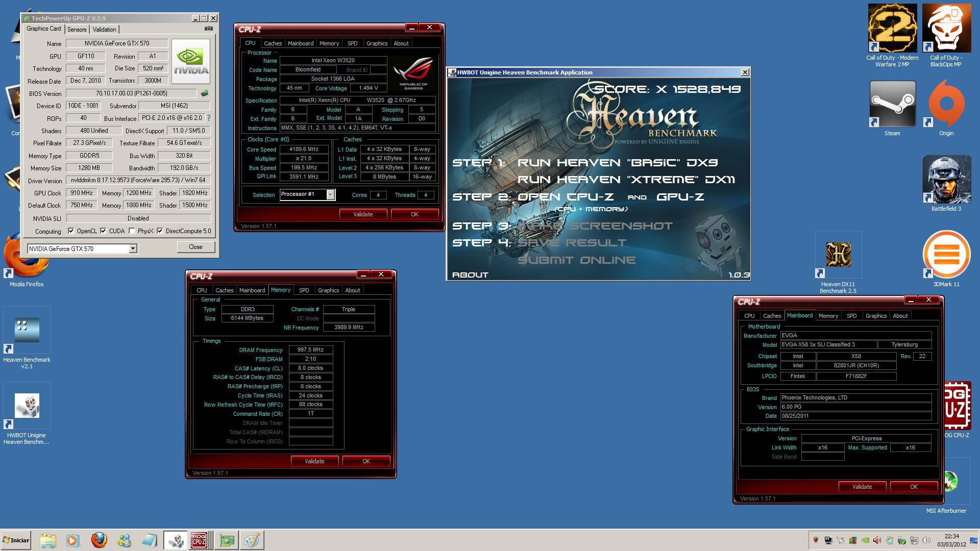Launch Steam desktop shortcut
Image resolution: width=980 pixels, height=551 pixels.
point(892,108)
